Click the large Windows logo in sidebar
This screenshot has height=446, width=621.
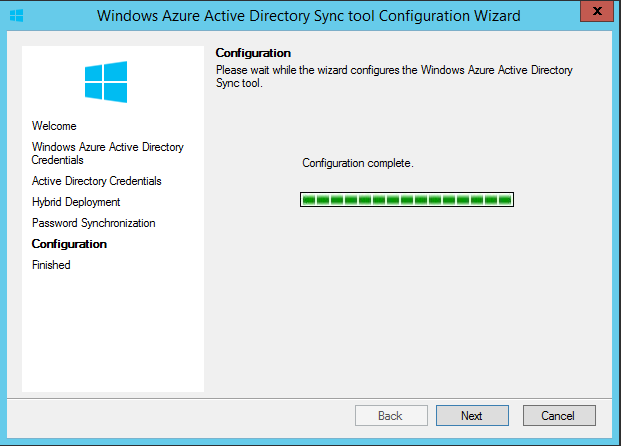(106, 82)
